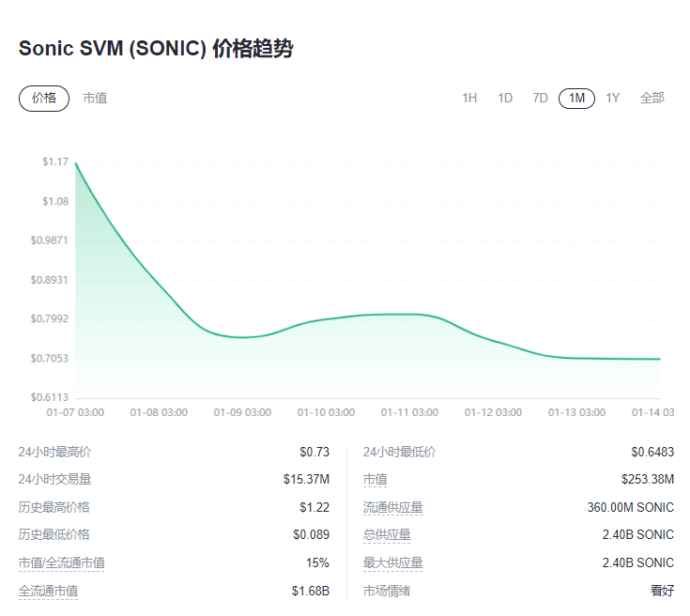This screenshot has width=690, height=616.
Task: Click the Sonic SVM (SONIC) 价格趋势 heading
Action: click(156, 49)
